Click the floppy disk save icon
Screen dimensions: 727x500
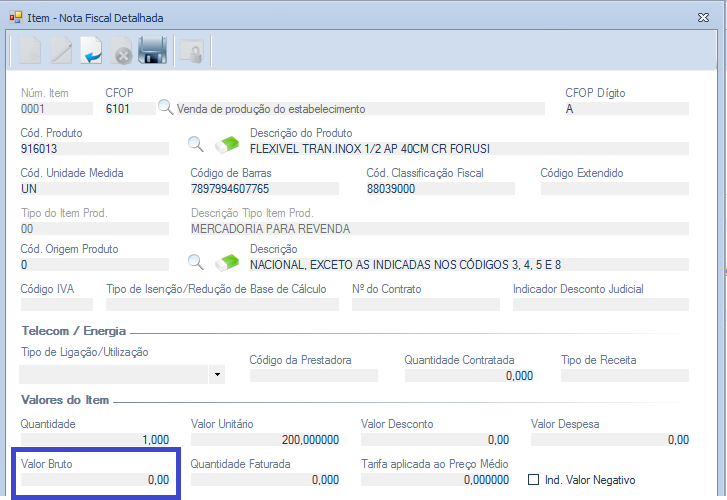click(152, 50)
